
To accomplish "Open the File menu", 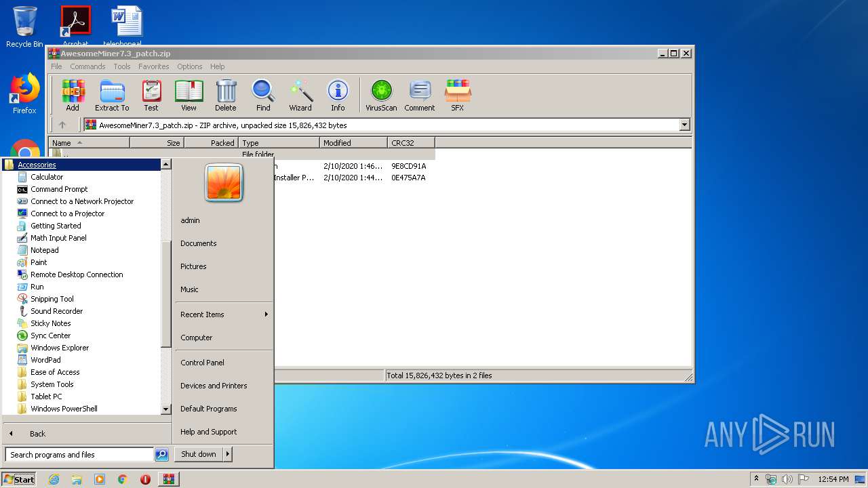I will pos(56,66).
